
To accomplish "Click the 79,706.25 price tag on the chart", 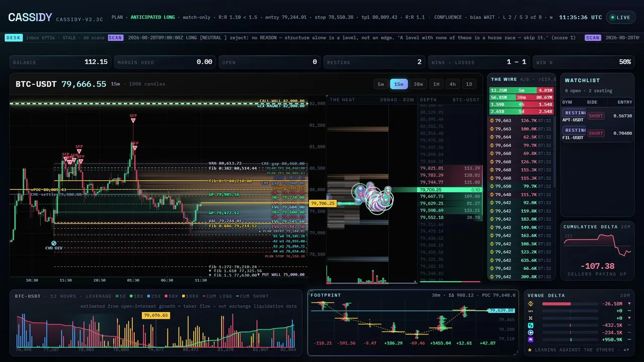I will click(x=323, y=204).
